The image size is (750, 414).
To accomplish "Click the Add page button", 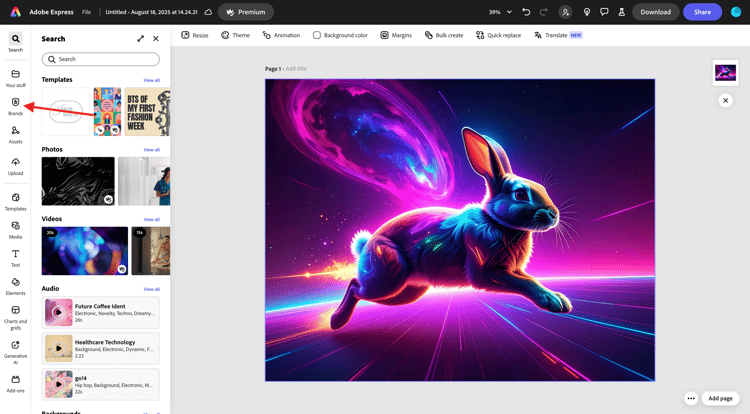I will click(720, 398).
